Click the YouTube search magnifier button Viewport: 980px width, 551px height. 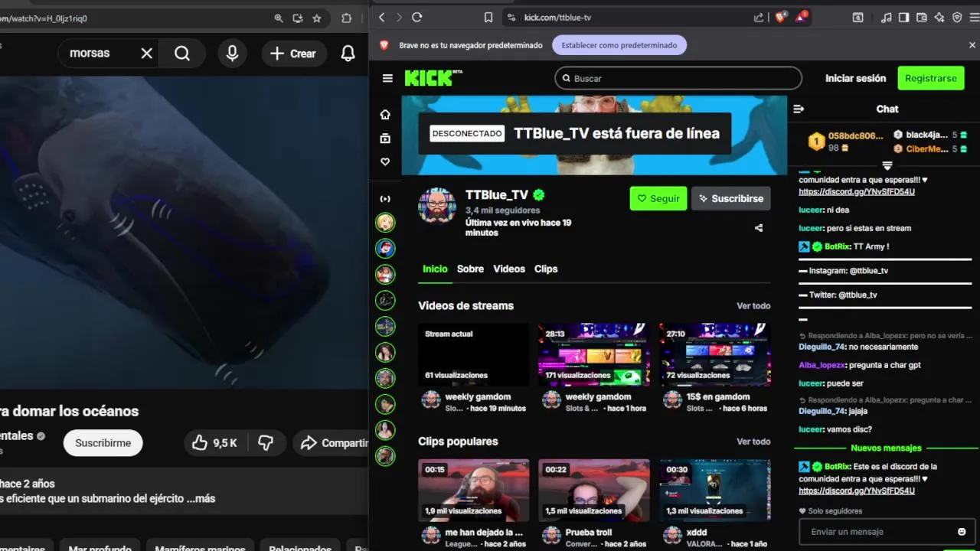pos(182,54)
